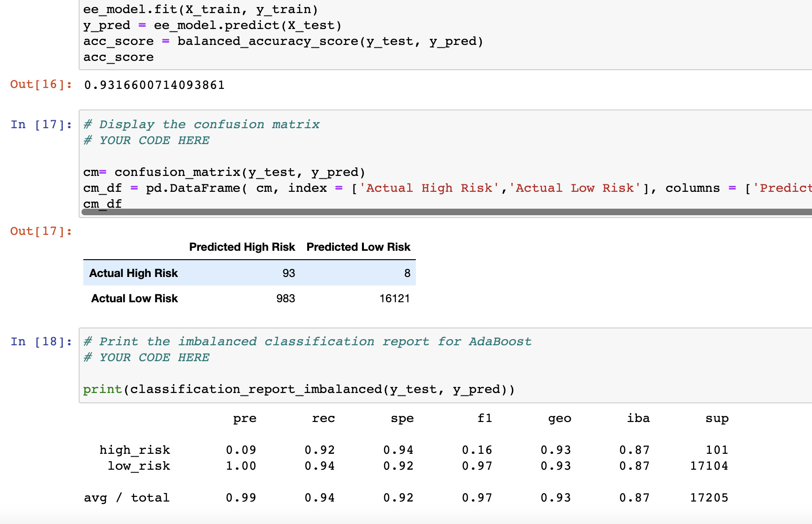Viewport: 812px width, 524px height.
Task: Click the high_risk f1 value 0.16
Action: pos(477,450)
